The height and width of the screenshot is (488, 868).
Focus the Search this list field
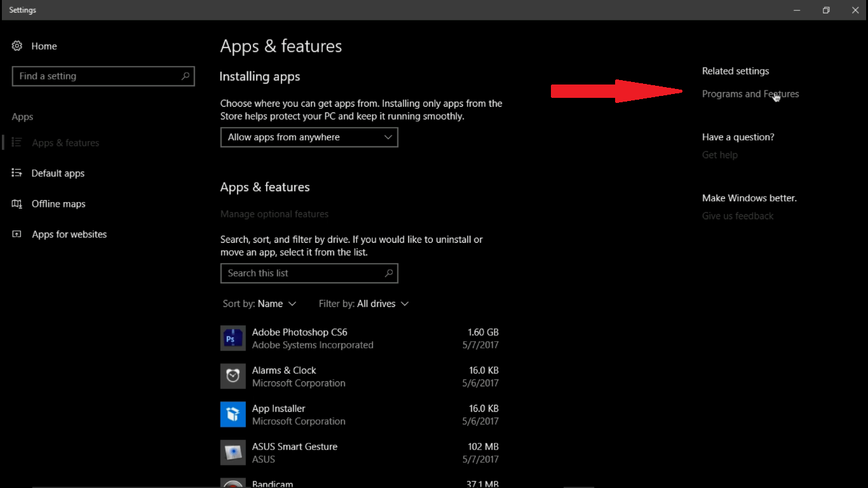[309, 273]
